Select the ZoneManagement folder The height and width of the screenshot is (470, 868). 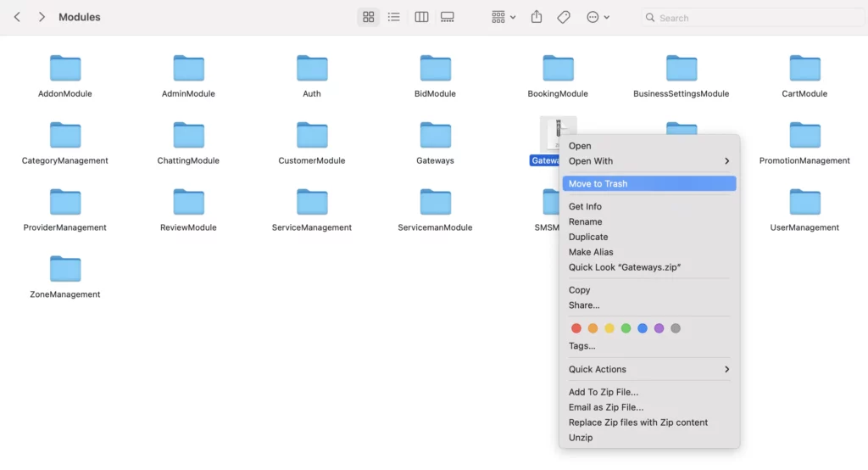coord(65,270)
